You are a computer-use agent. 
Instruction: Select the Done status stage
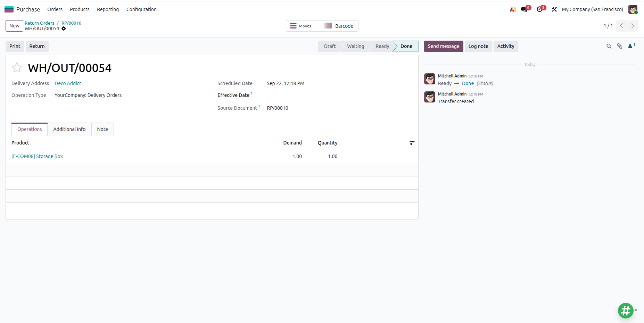click(406, 46)
